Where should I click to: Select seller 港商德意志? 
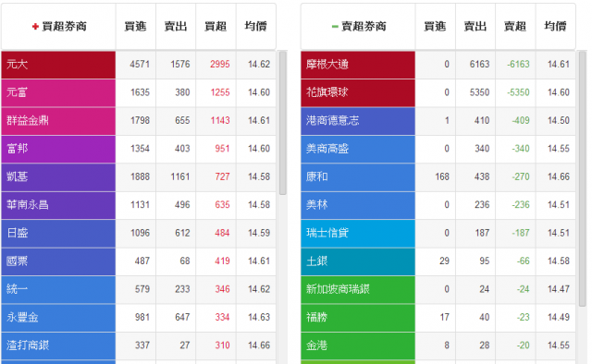pyautogui.click(x=358, y=121)
